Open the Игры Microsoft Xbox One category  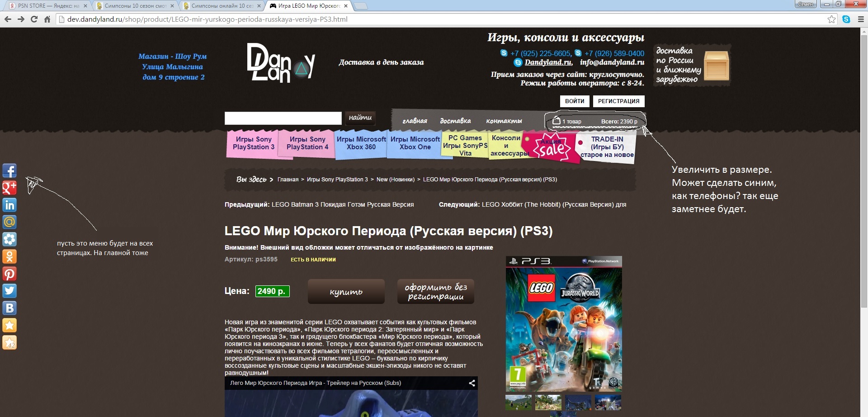click(x=415, y=143)
